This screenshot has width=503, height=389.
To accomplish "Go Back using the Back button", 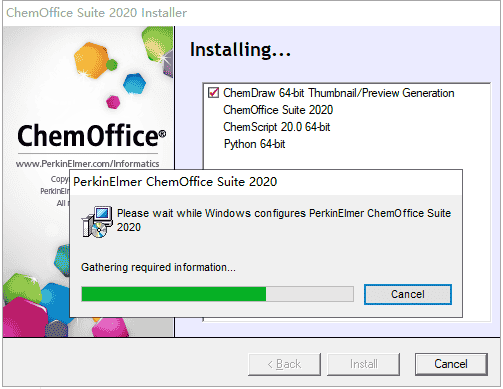I will click(x=284, y=364).
